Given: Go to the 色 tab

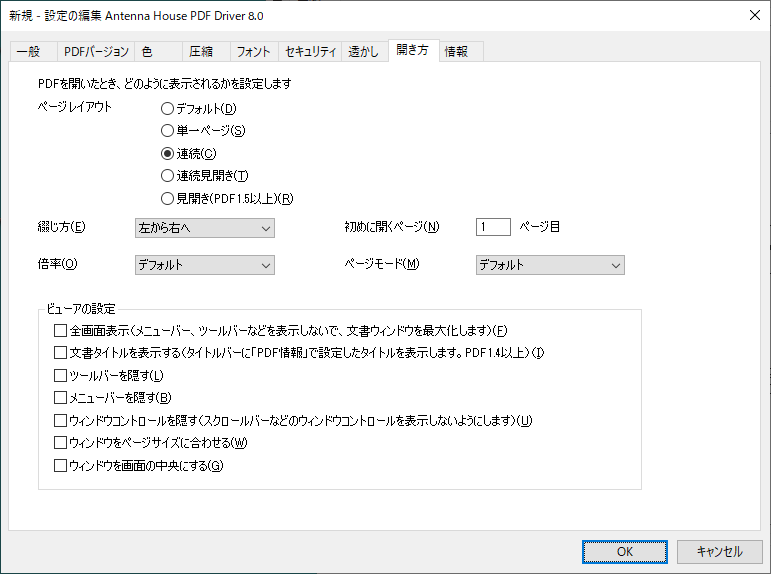Looking at the screenshot, I should tap(158, 52).
